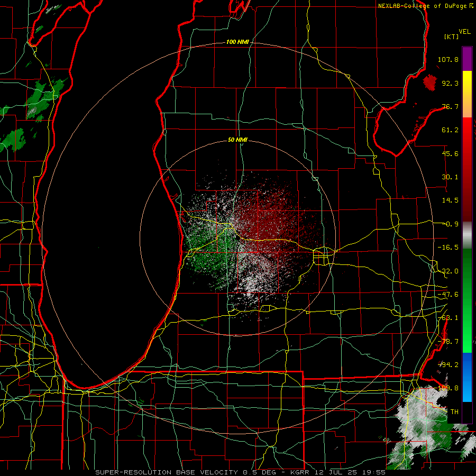Click the 50 NMI range ring label
The image size is (476, 476).
pyautogui.click(x=237, y=140)
